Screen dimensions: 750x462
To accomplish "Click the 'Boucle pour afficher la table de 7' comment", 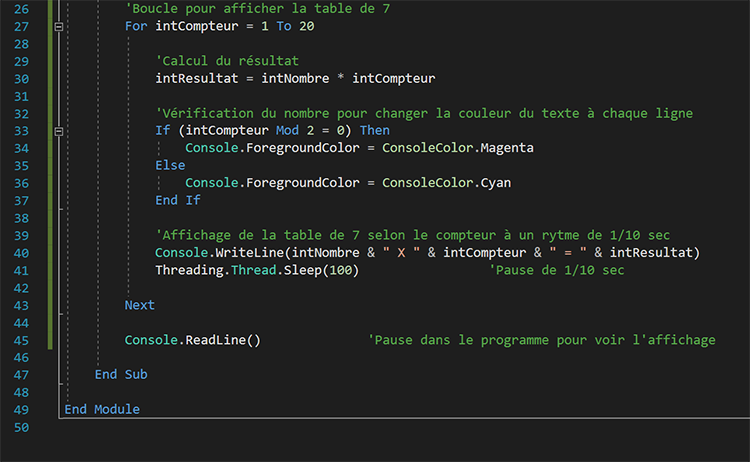I will pyautogui.click(x=257, y=9).
